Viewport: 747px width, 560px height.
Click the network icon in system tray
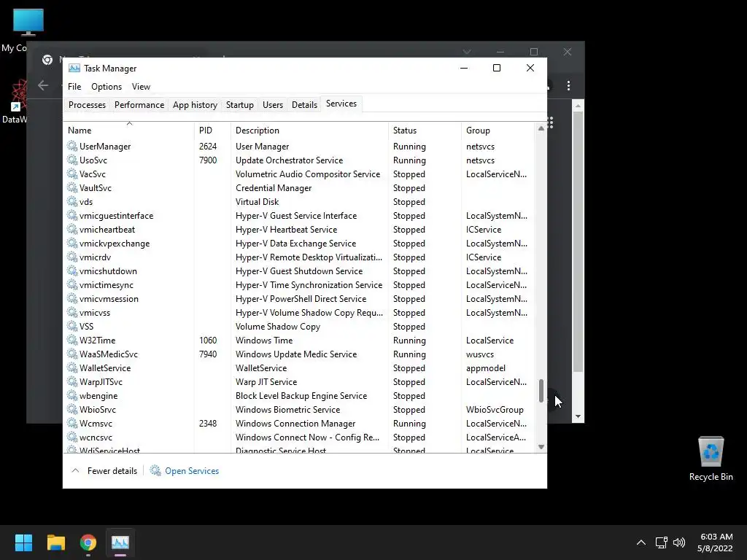click(661, 542)
